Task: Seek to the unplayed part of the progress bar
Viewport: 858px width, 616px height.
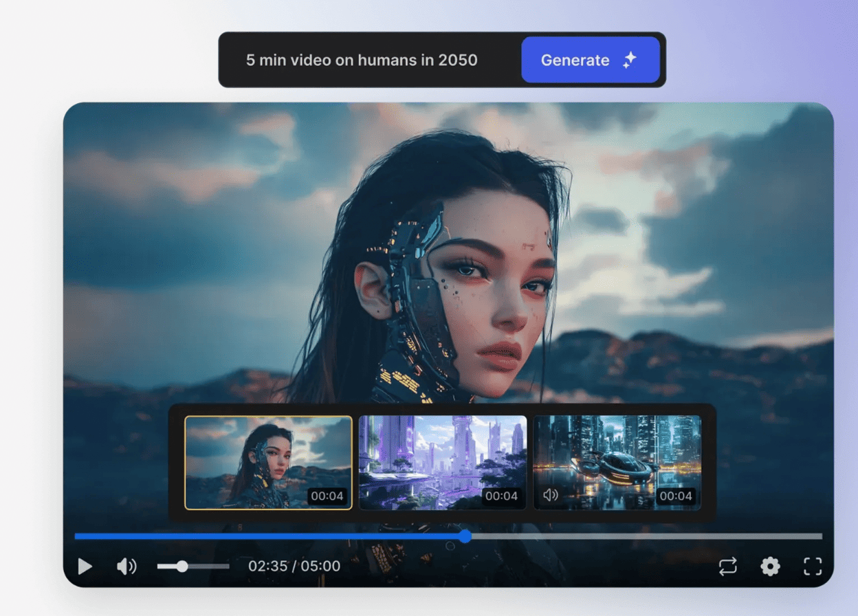Action: [647, 536]
